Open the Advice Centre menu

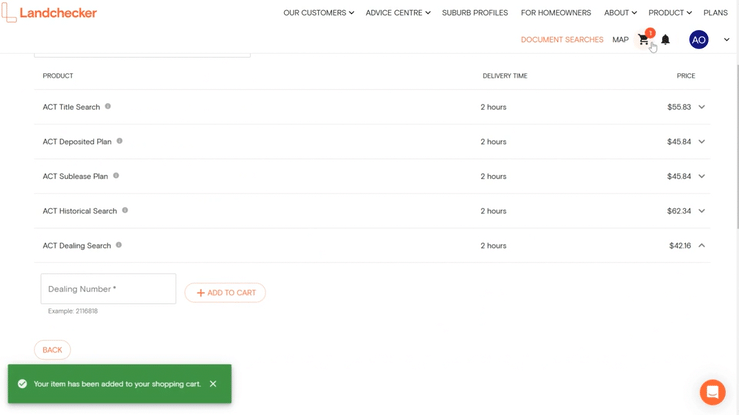click(398, 13)
